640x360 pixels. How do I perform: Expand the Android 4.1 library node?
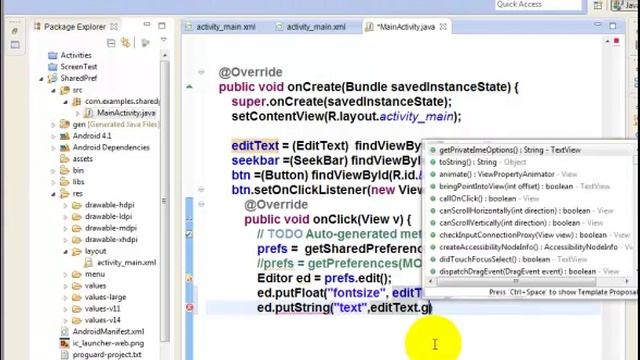[53, 136]
